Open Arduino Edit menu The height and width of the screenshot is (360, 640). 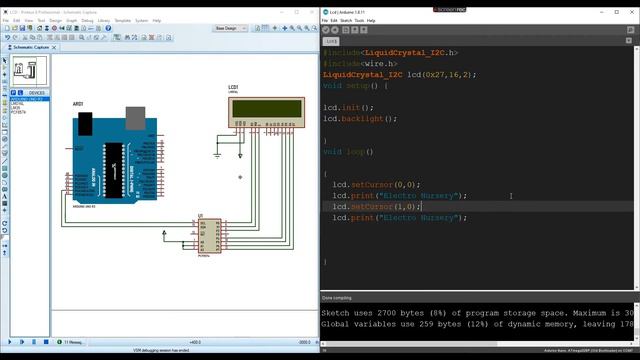[x=334, y=20]
